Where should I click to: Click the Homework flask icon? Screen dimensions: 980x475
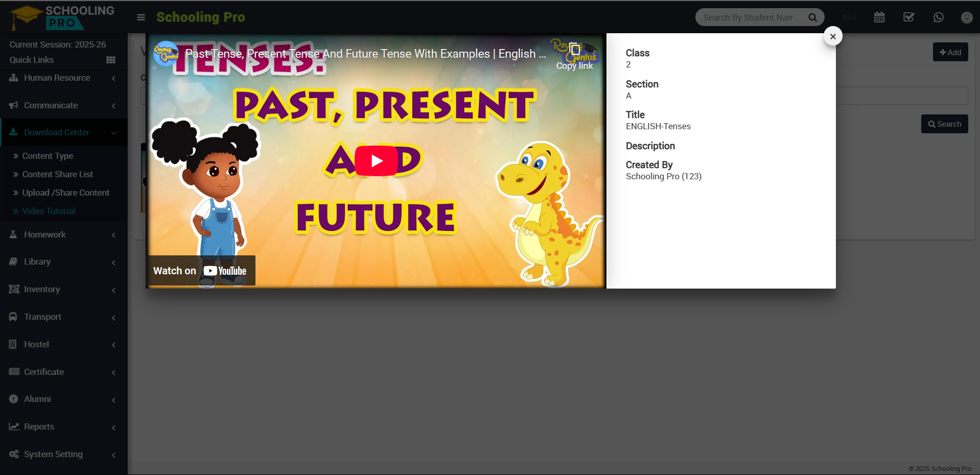[x=13, y=234]
